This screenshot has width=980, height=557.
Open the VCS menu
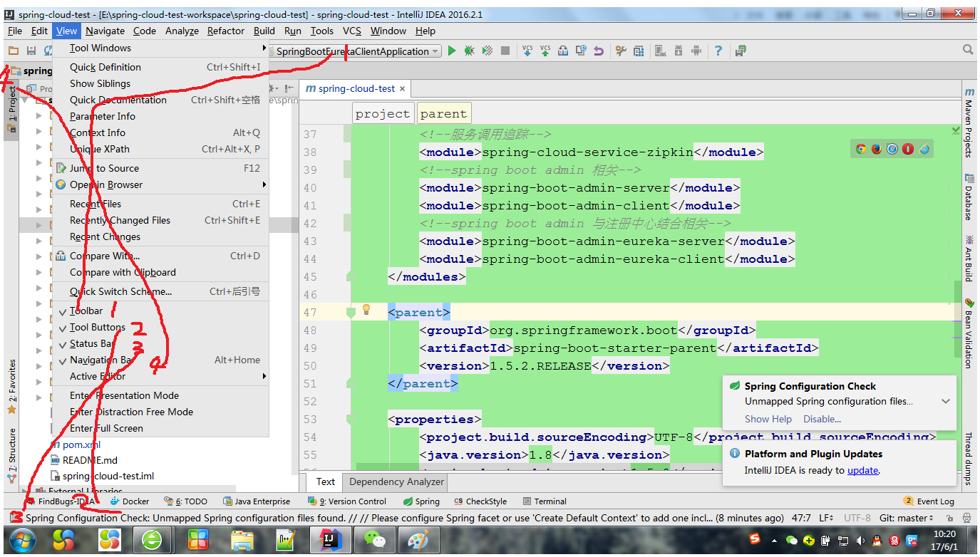point(352,31)
